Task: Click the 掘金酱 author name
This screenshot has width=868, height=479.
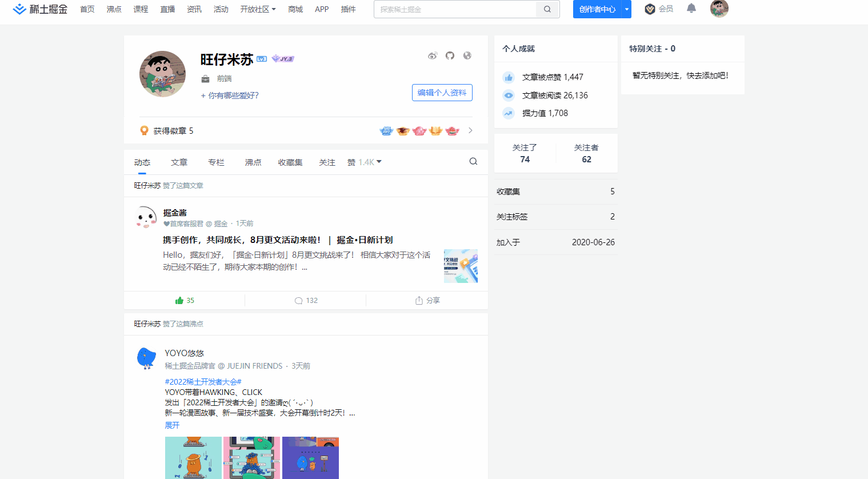Action: coord(175,213)
